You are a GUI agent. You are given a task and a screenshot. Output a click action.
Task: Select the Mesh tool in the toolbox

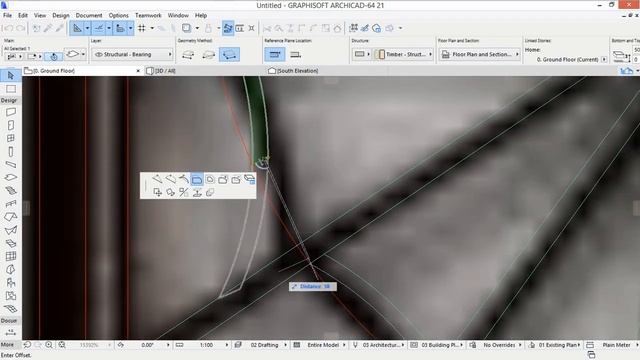click(x=11, y=309)
